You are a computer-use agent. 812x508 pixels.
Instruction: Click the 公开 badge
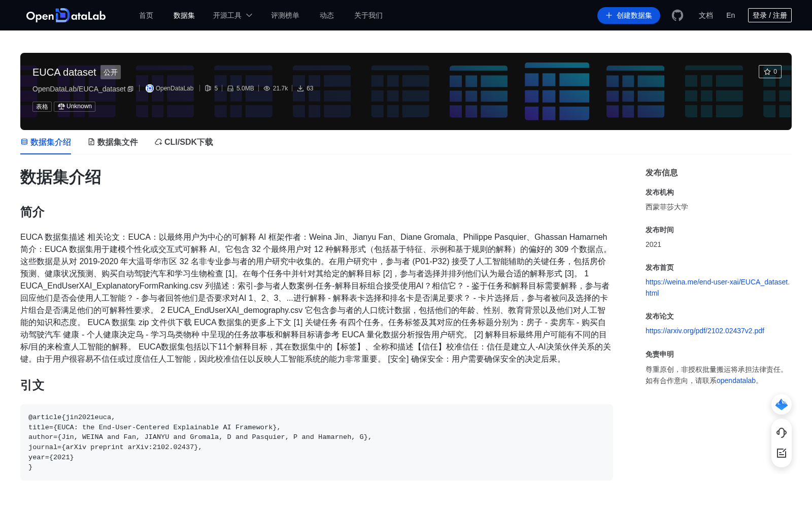[x=111, y=72]
